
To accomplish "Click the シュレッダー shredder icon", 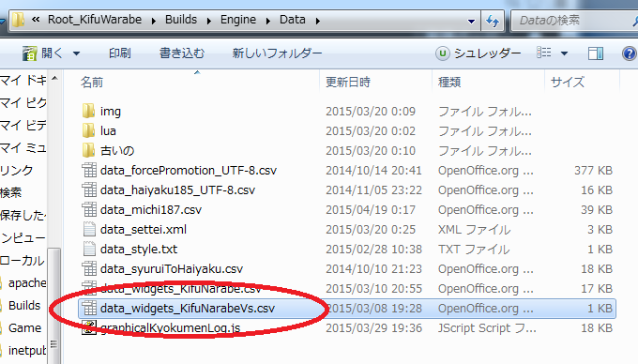I will pos(443,53).
